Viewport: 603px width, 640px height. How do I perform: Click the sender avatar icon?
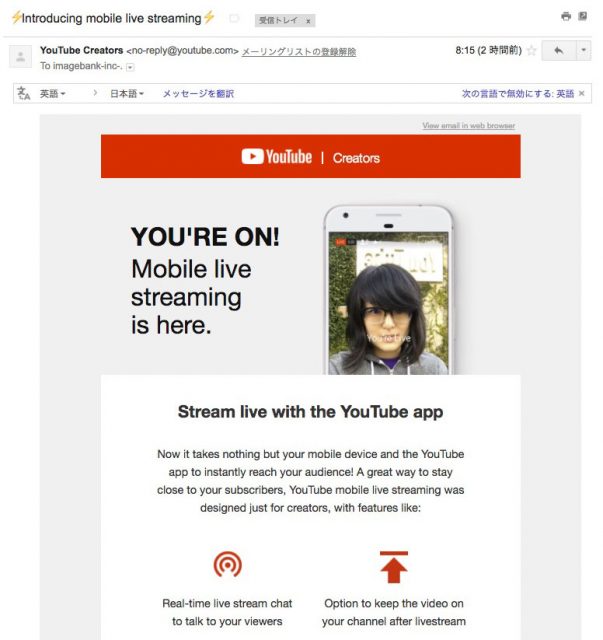point(20,57)
